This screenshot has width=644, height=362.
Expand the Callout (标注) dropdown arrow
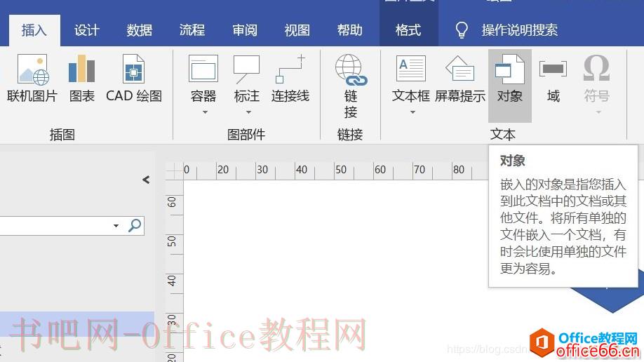[248, 112]
